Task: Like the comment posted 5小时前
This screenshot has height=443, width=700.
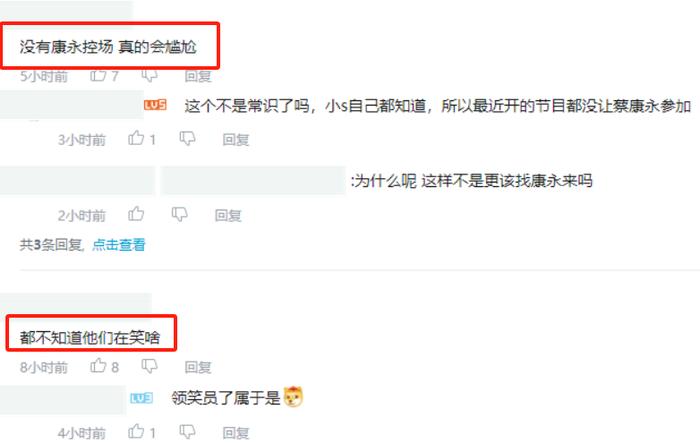Action: [98, 75]
